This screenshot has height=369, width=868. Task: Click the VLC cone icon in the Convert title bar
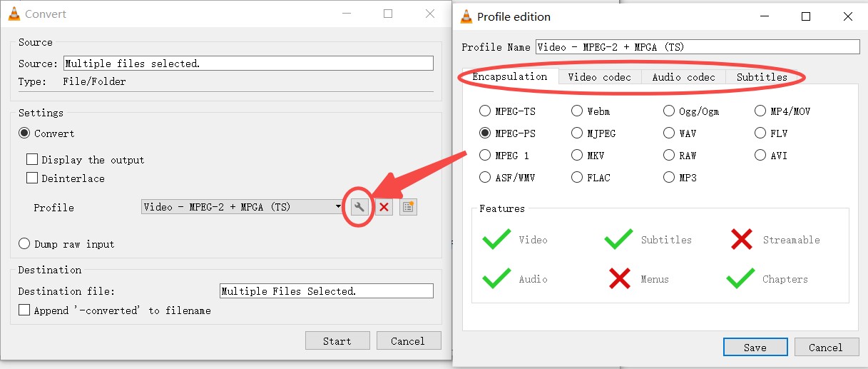[14, 14]
